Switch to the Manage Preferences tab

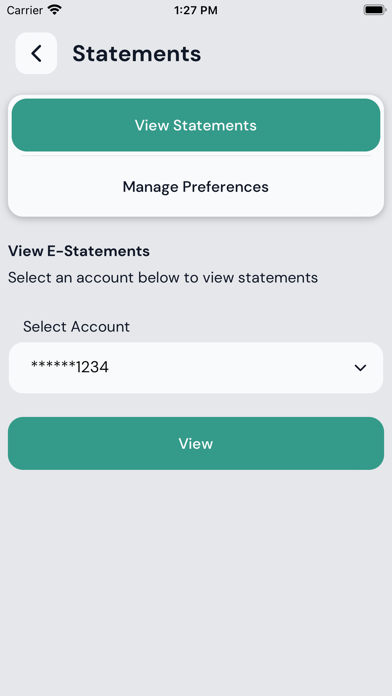pos(196,186)
